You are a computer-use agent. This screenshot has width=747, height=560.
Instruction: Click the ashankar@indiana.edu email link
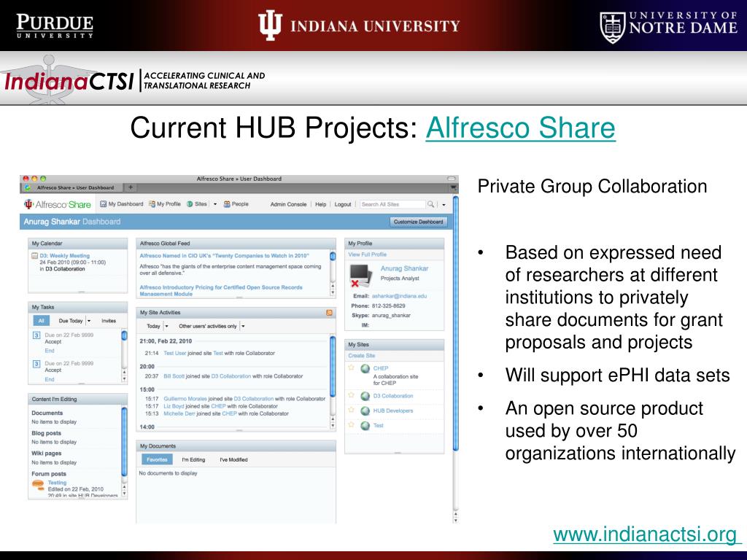(399, 296)
